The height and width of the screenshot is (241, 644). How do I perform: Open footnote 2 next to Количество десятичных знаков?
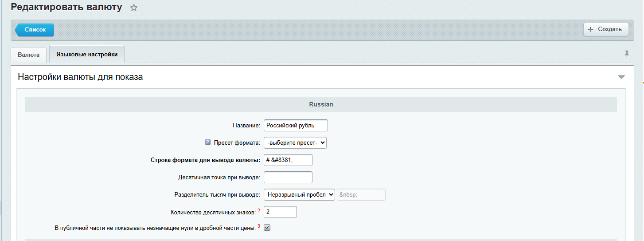[259, 210]
